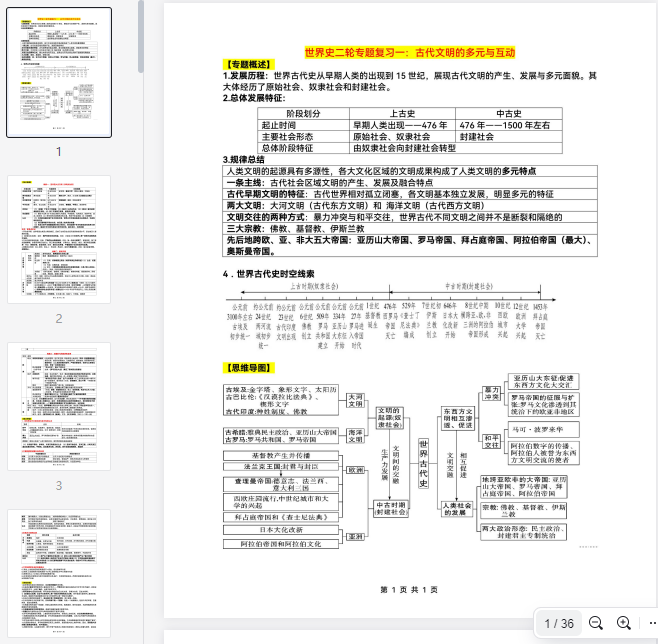This screenshot has height=644, width=658.
Task: Zoom out using the minus magnifier icon
Action: [596, 623]
